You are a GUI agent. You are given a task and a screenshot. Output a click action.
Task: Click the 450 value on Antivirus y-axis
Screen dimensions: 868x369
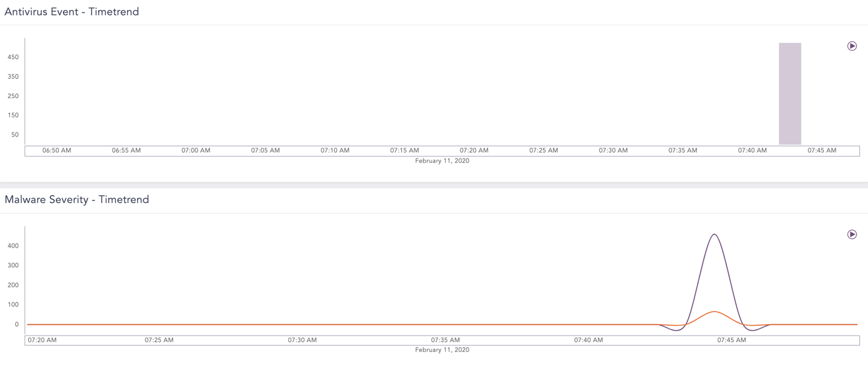coord(13,57)
